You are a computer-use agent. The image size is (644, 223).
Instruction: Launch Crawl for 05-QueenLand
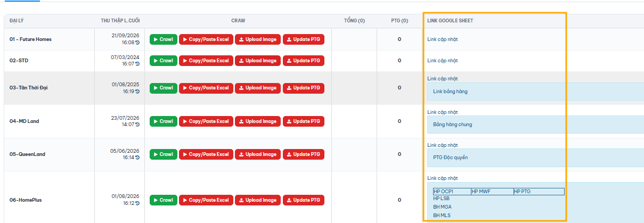coord(164,154)
